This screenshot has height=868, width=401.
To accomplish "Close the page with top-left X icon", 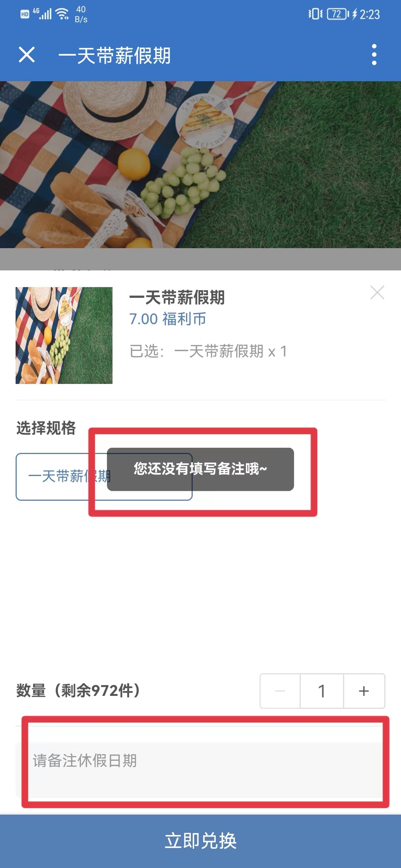I will (27, 55).
